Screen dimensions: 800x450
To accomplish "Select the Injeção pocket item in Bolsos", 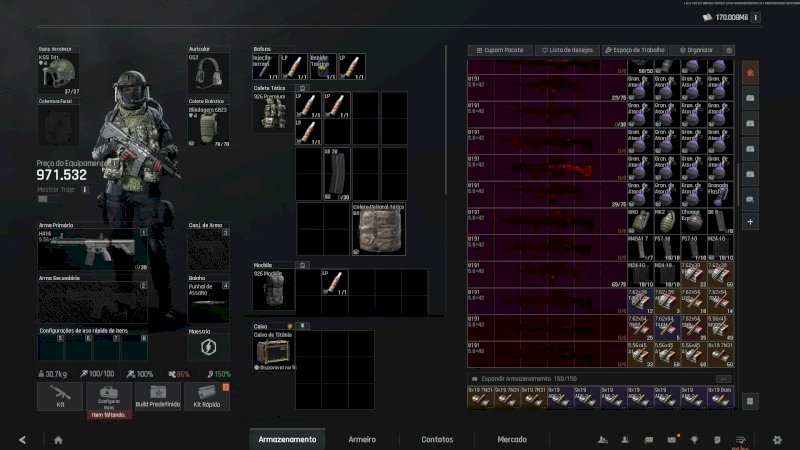I will tap(265, 66).
